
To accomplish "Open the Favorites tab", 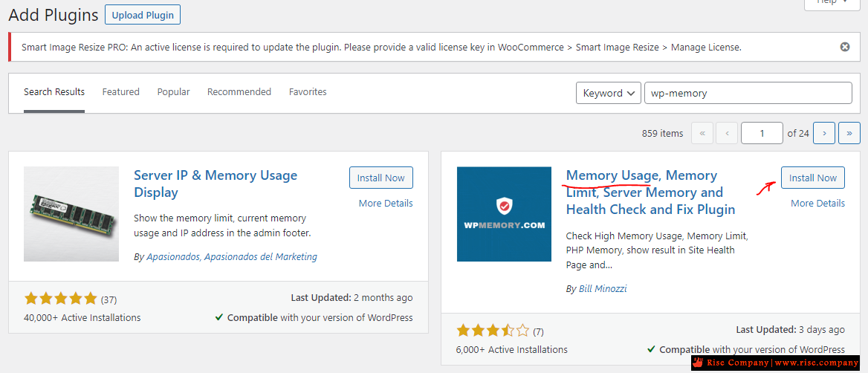I will point(308,92).
